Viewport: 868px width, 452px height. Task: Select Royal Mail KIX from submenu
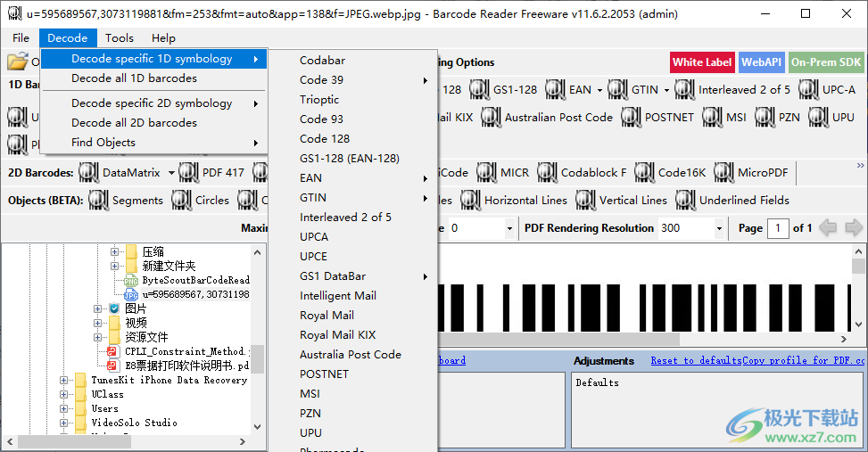353,335
